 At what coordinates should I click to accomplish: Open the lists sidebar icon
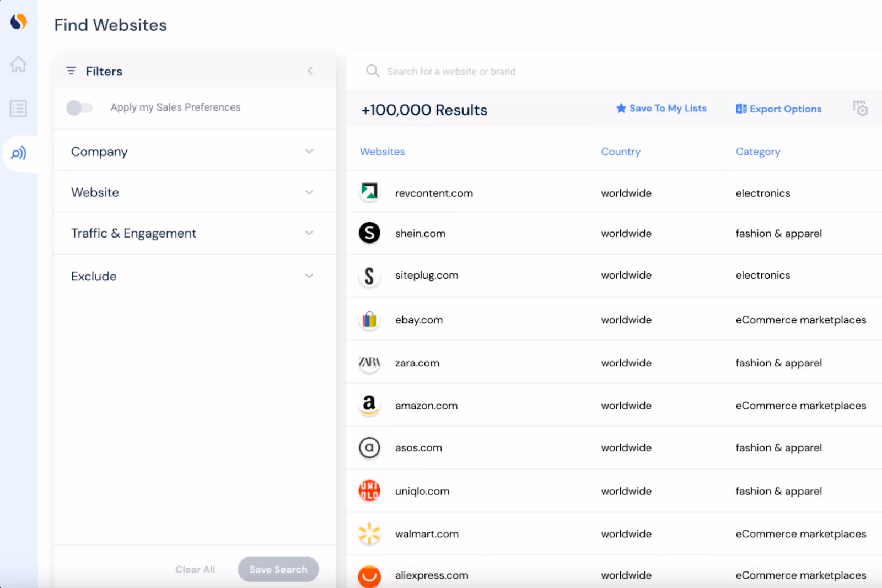pyautogui.click(x=18, y=109)
